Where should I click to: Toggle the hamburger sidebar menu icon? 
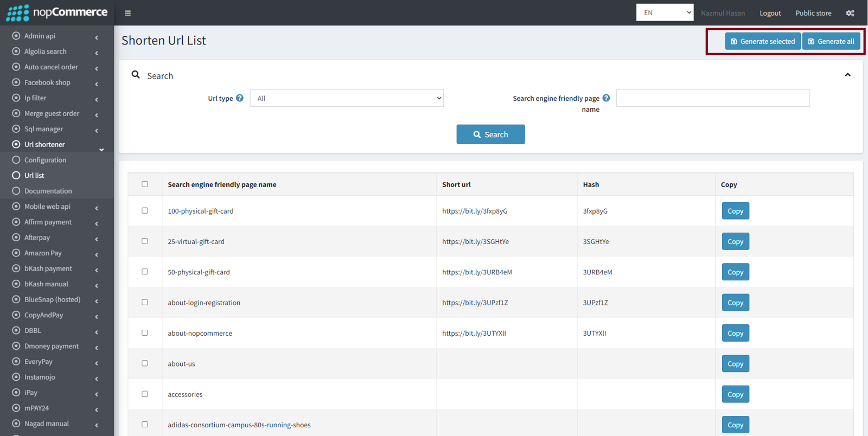[127, 13]
